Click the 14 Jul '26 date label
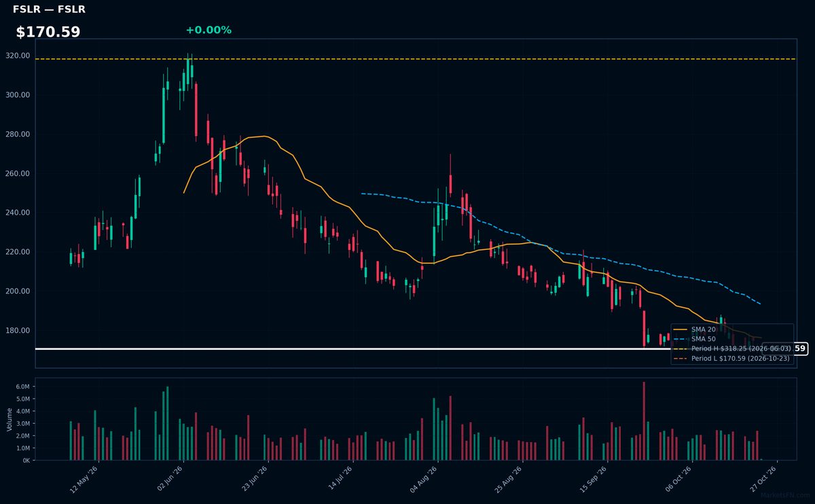The width and height of the screenshot is (815, 504). [340, 479]
